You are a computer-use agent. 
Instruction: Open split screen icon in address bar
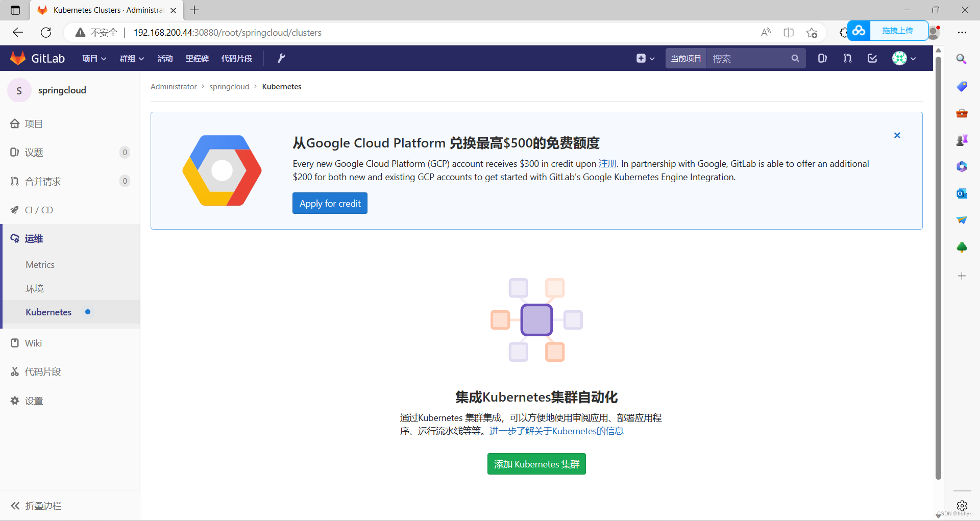[789, 33]
